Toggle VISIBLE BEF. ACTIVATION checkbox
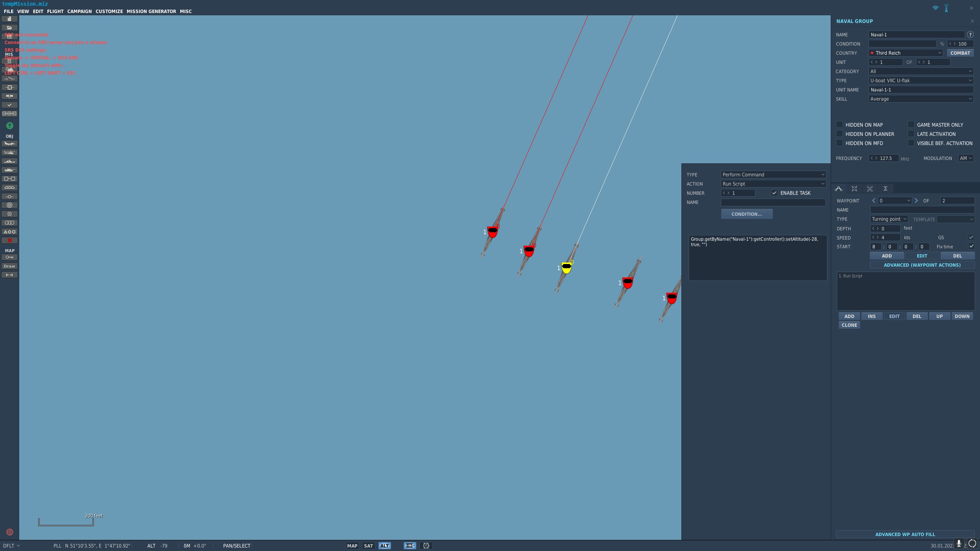The height and width of the screenshot is (551, 980). (911, 143)
